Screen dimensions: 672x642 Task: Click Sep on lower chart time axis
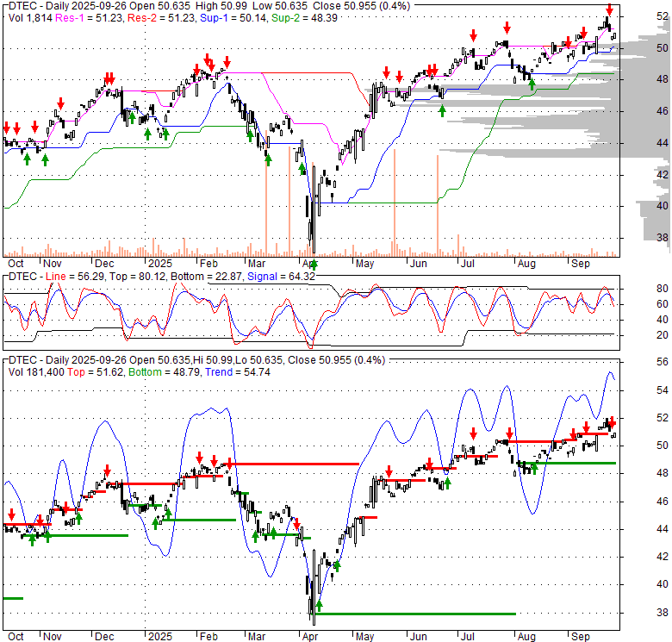click(581, 637)
